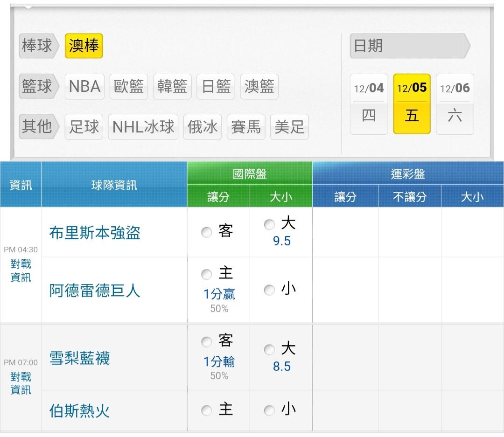Open 對戰資訊 for the PM 07:00 game
This screenshot has height=437, width=504.
21,383
